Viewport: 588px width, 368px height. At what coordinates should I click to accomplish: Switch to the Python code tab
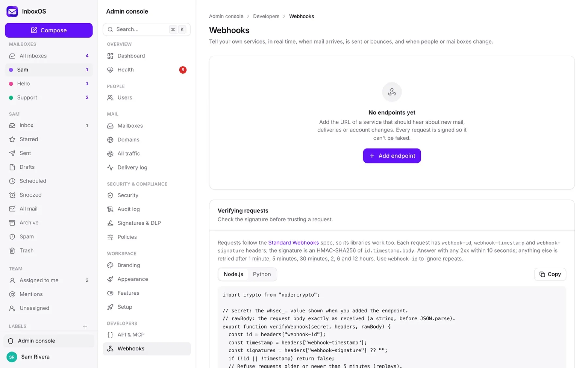click(262, 274)
